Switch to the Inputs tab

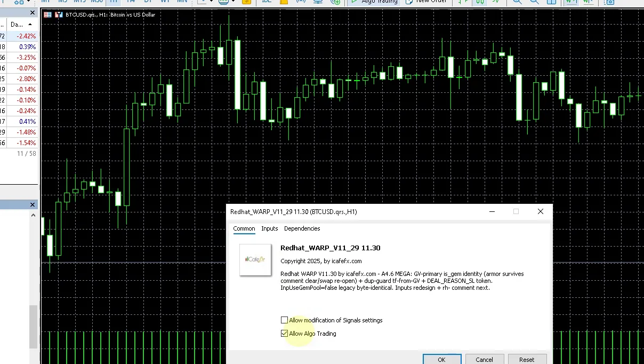(269, 228)
